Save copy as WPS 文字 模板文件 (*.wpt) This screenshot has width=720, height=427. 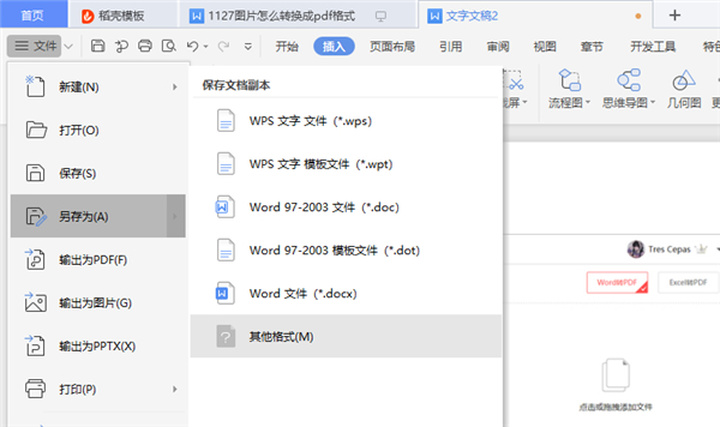(346, 164)
